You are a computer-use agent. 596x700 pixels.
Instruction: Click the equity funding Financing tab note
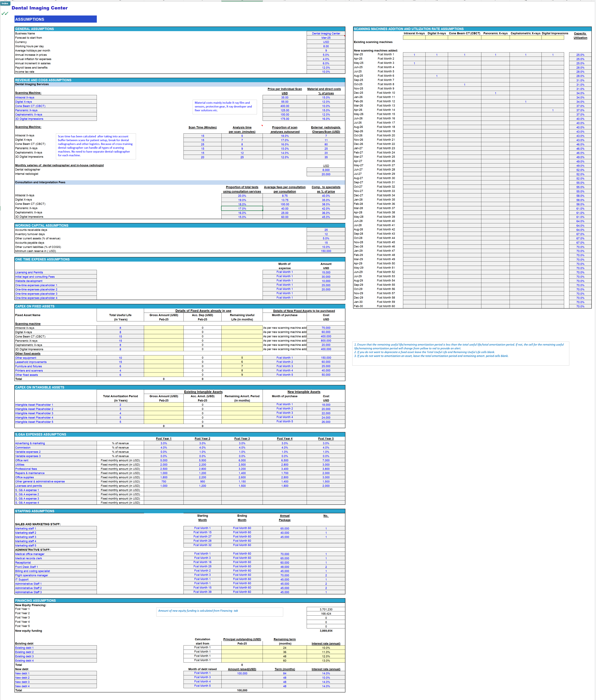220,612
